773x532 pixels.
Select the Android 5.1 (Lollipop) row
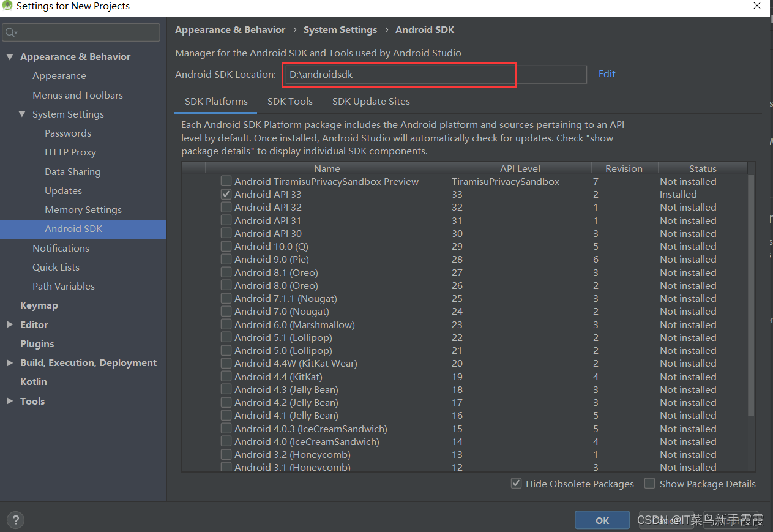pos(465,337)
